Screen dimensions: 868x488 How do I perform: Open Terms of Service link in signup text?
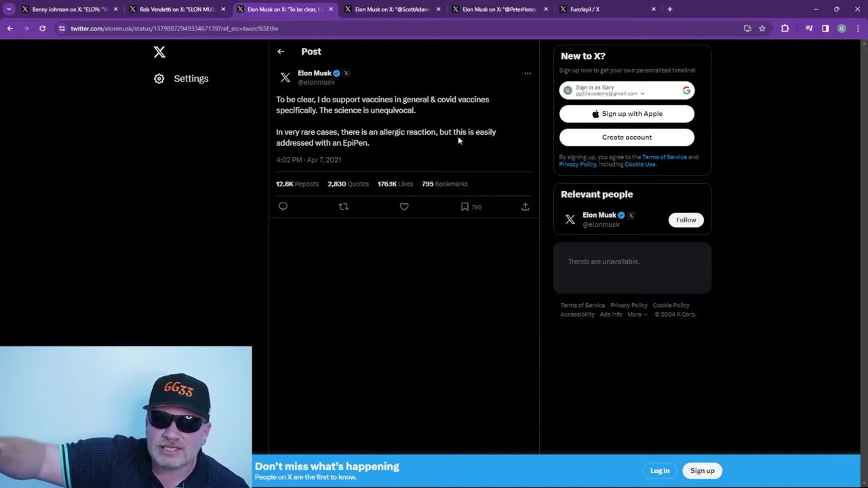point(665,157)
